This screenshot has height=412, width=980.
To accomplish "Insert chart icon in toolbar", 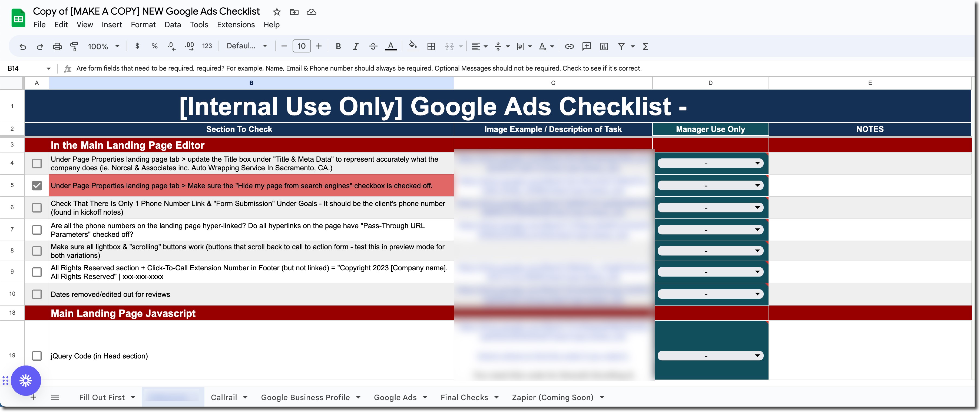I will (604, 46).
